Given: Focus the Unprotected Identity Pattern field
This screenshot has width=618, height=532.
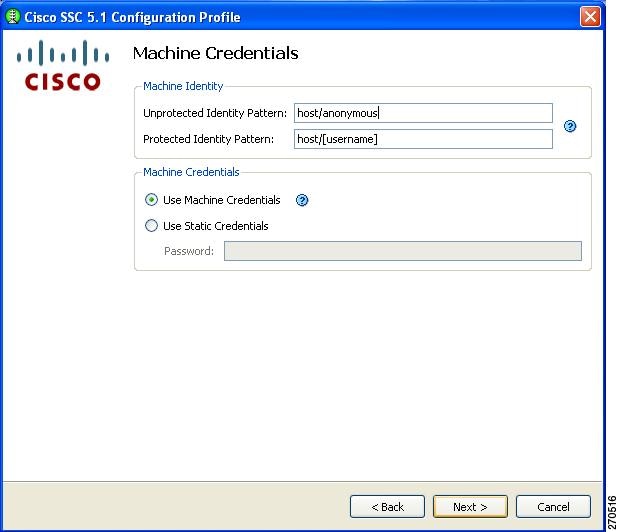Looking at the screenshot, I should [423, 113].
